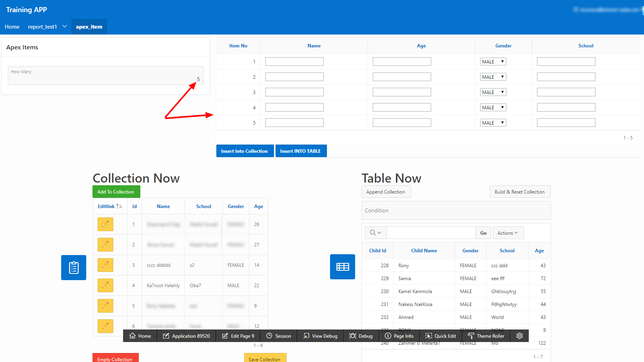644x362 pixels.
Task: Edit collection row 5 with pencil icon
Action: [105, 306]
